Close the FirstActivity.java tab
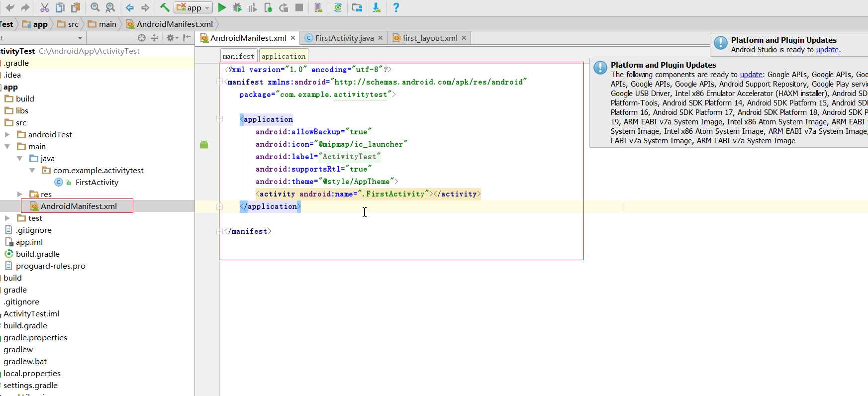The image size is (868, 396). [x=381, y=38]
